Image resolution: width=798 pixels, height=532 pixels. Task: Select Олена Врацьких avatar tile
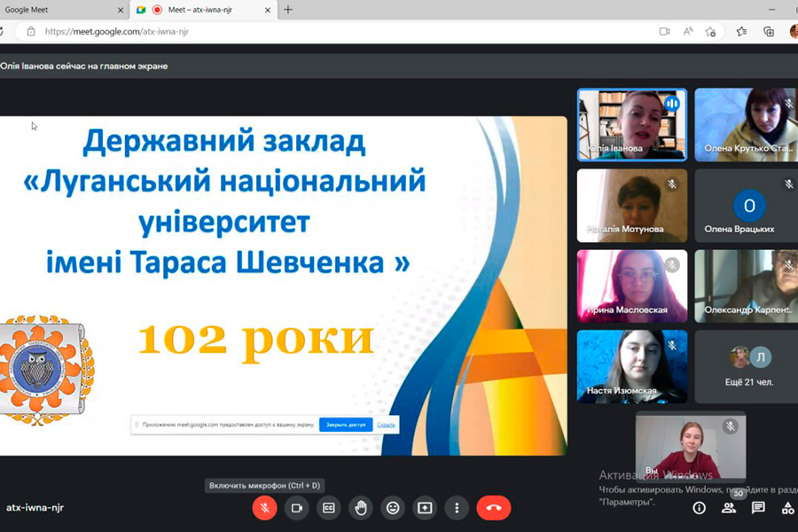pos(746,206)
